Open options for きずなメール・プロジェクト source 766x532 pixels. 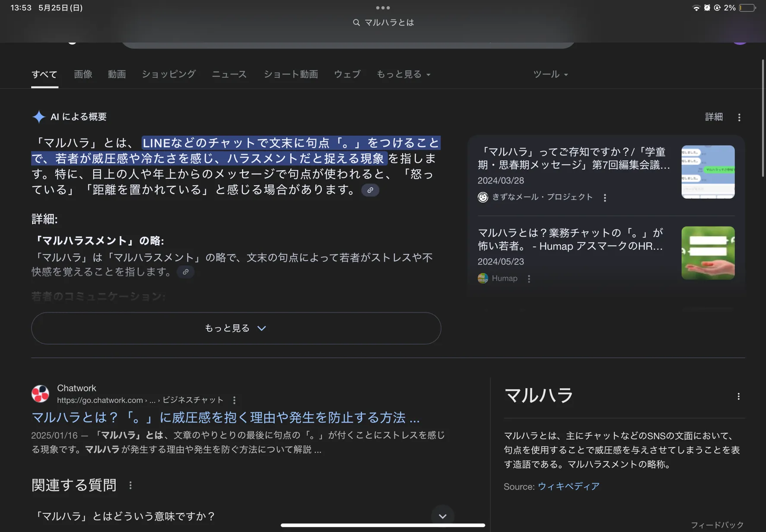coord(605,198)
